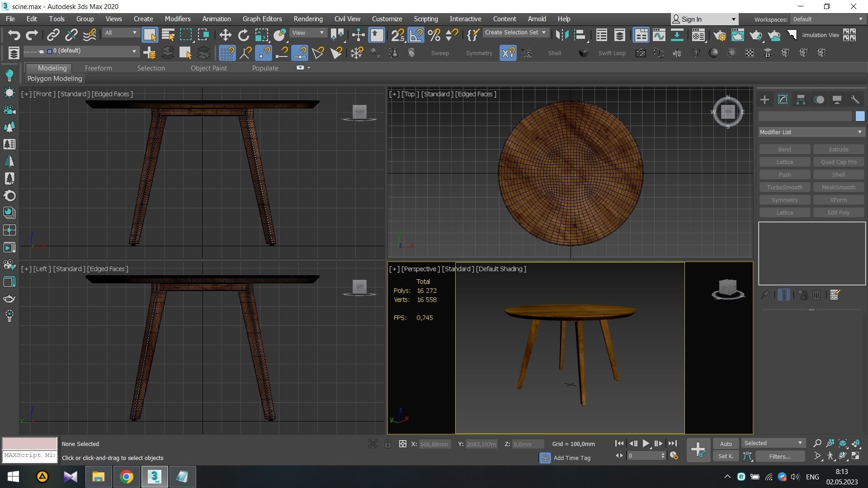Viewport: 868px width, 488px height.
Task: Click Maximize Viewport Toggle icon
Action: [856, 456]
